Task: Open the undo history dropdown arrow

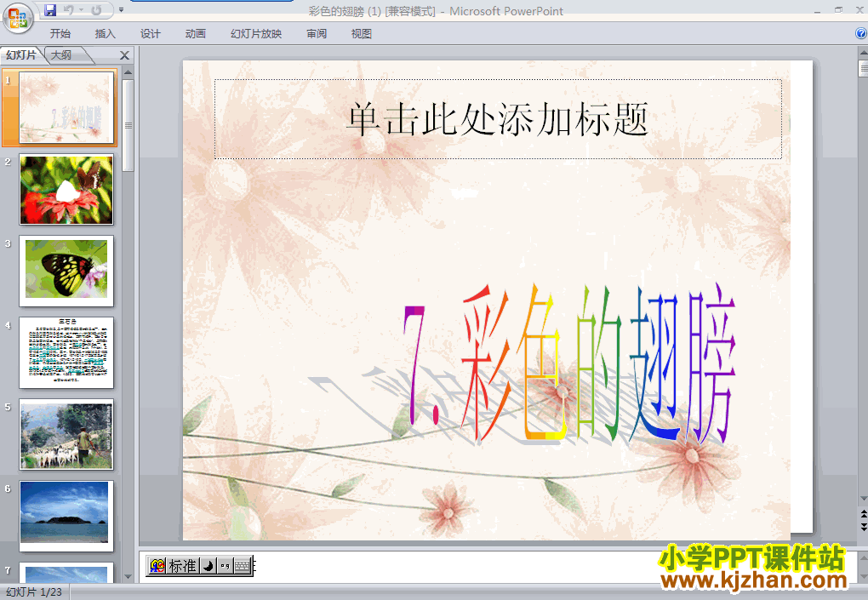Action: tap(81, 10)
